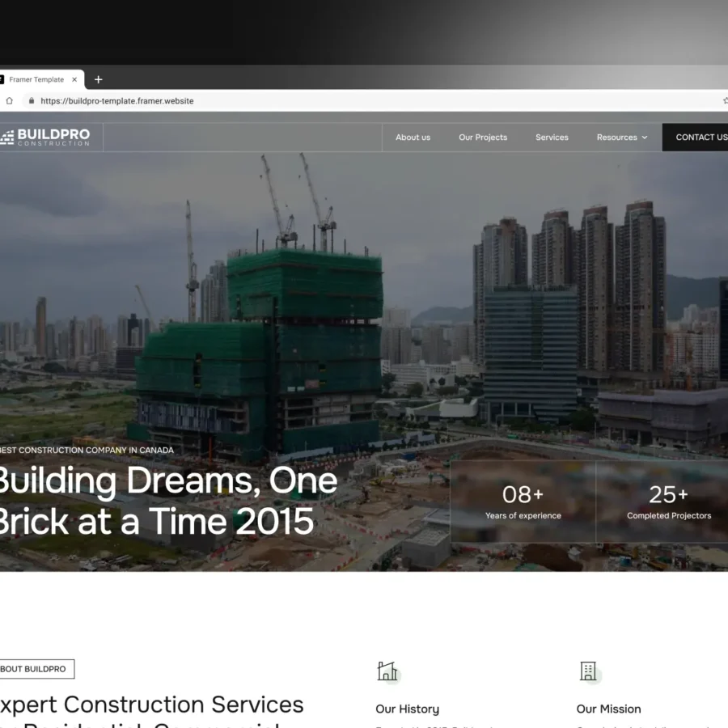Click the CONTACT US button
The image size is (728, 728).
pyautogui.click(x=695, y=138)
